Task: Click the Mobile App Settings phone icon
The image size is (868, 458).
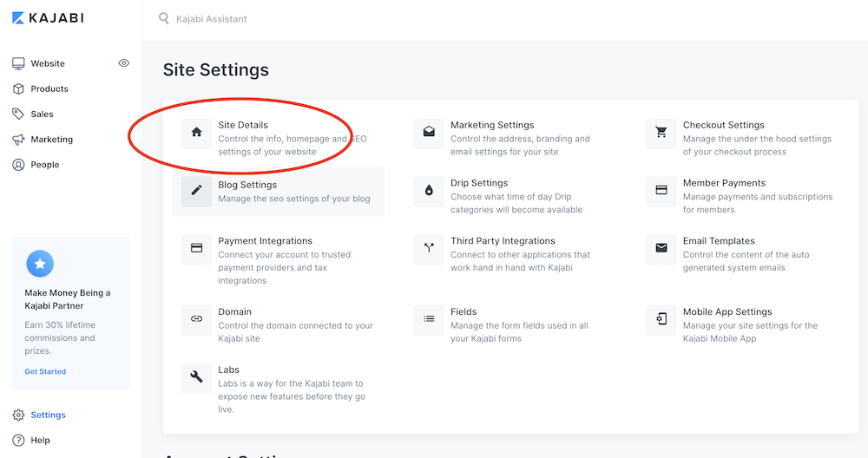Action: [661, 319]
